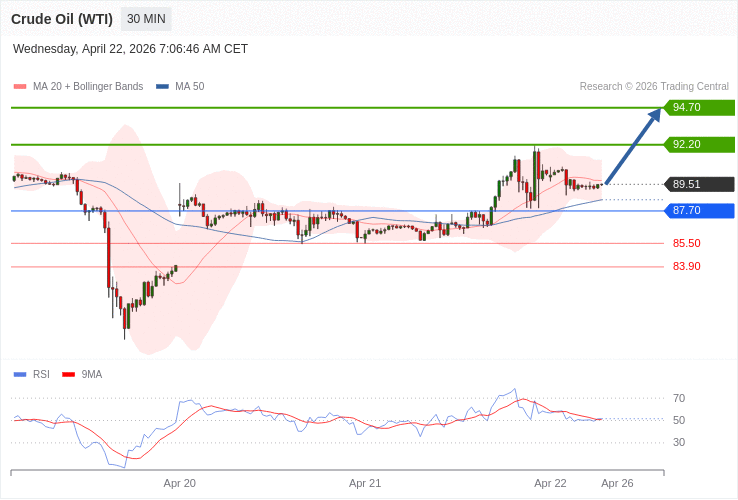
Task: Click the pink MA 20 Bollinger legend swatch
Action: pos(20,87)
